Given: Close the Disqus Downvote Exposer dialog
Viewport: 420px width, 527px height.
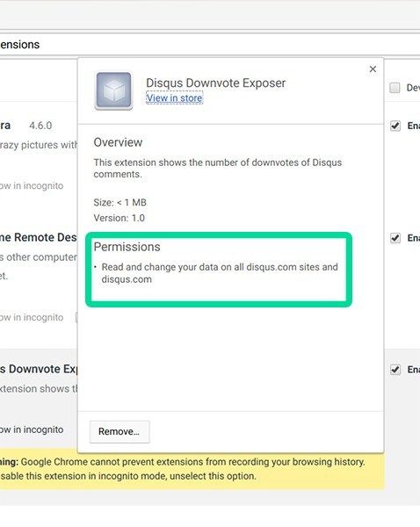Looking at the screenshot, I should 373,69.
